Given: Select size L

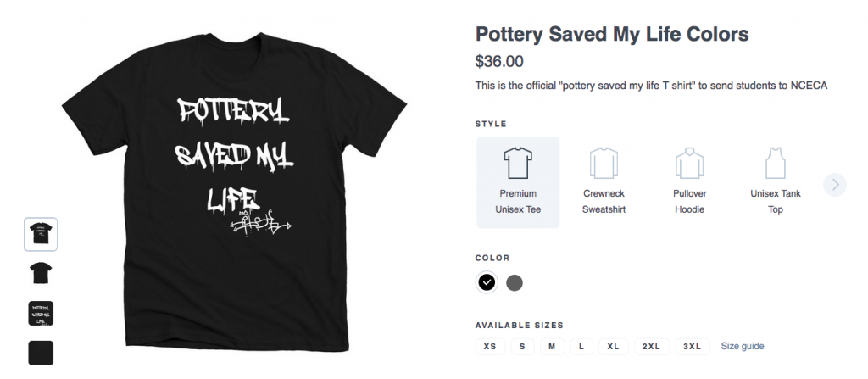Looking at the screenshot, I should pyautogui.click(x=581, y=346).
